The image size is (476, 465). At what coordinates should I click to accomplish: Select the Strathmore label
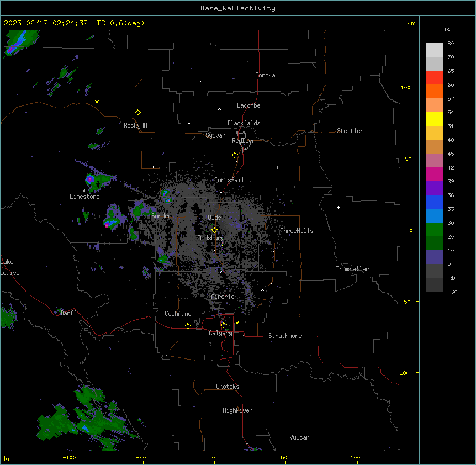coord(285,336)
